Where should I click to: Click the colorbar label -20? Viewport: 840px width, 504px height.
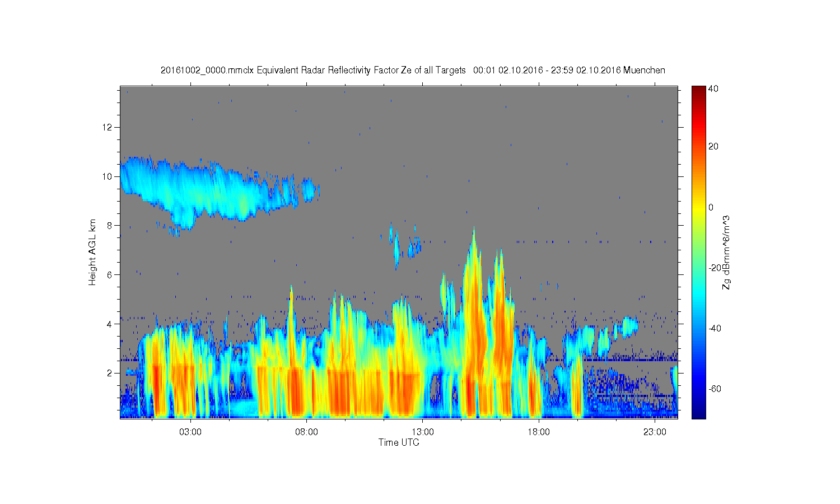click(x=715, y=268)
